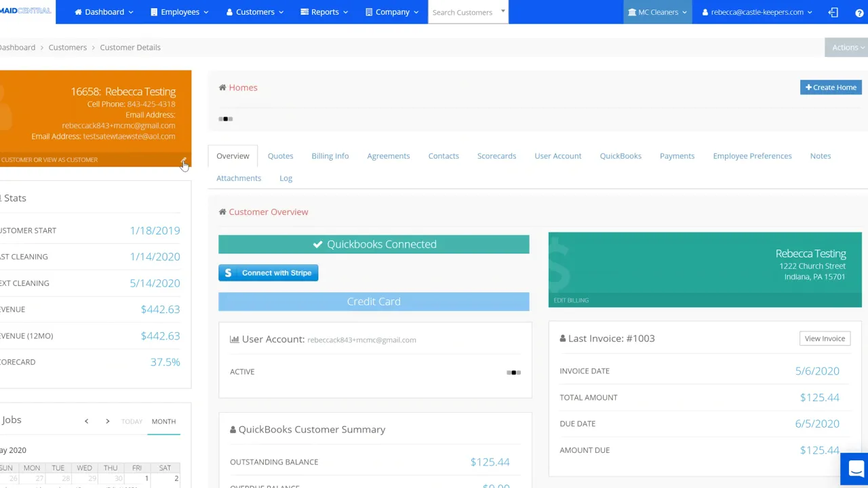The height and width of the screenshot is (488, 868).
Task: Switch to the Quotes tab
Action: (280, 156)
